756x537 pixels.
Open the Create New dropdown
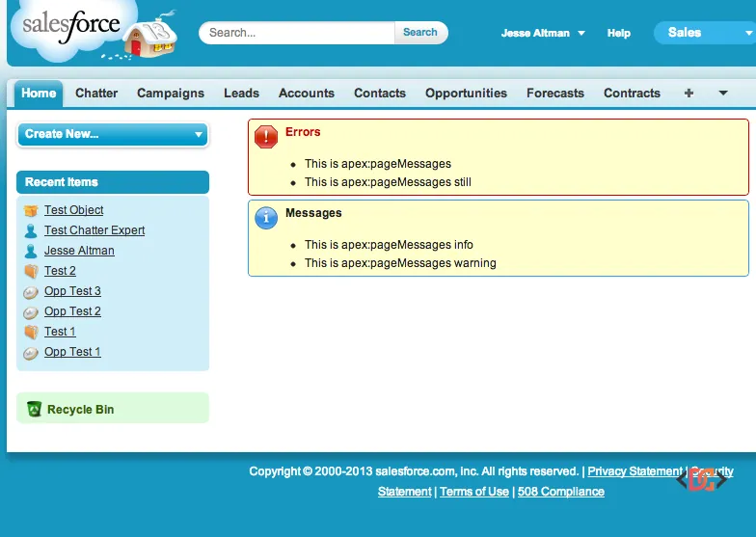pos(113,134)
